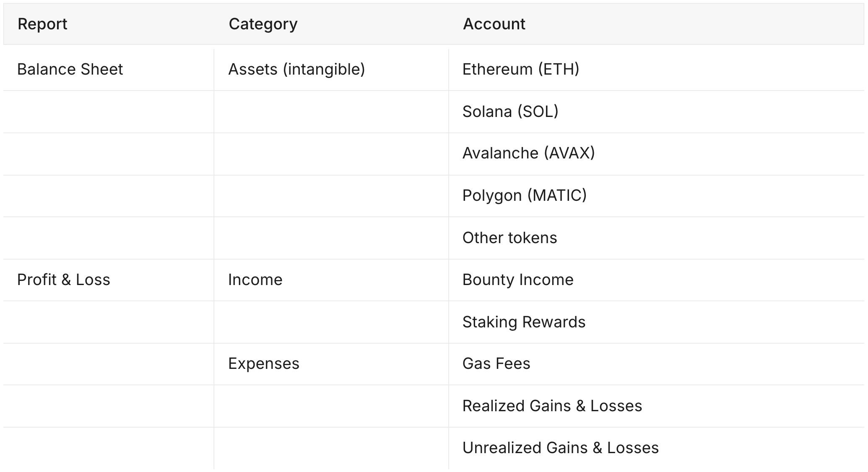The image size is (868, 472).
Task: Click the Solana (SOL) account cell
Action: click(510, 112)
